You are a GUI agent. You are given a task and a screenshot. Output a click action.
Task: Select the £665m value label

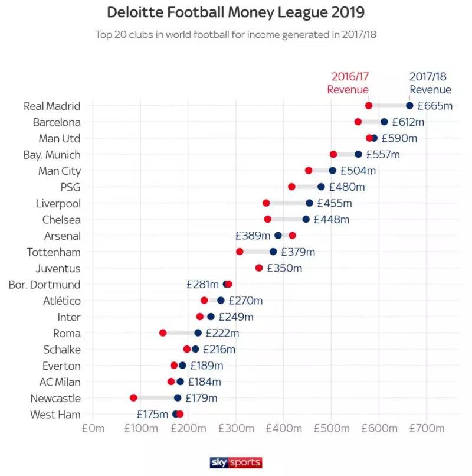click(435, 106)
